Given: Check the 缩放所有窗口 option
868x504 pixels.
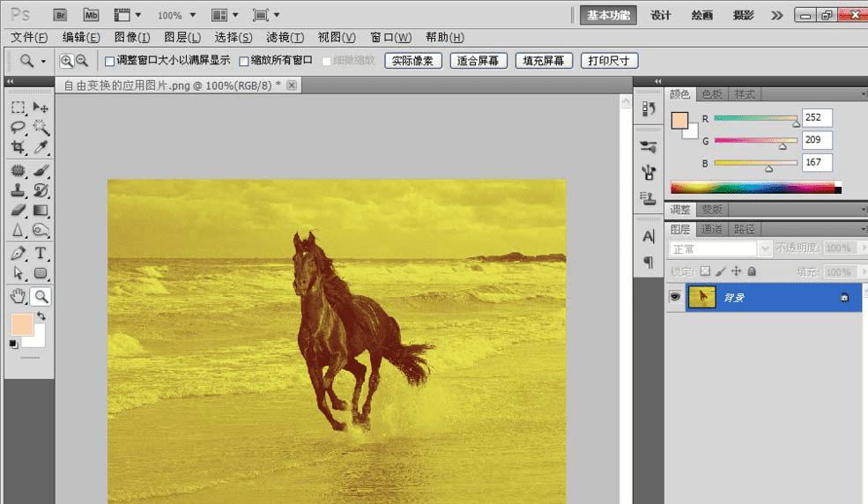Looking at the screenshot, I should (244, 61).
